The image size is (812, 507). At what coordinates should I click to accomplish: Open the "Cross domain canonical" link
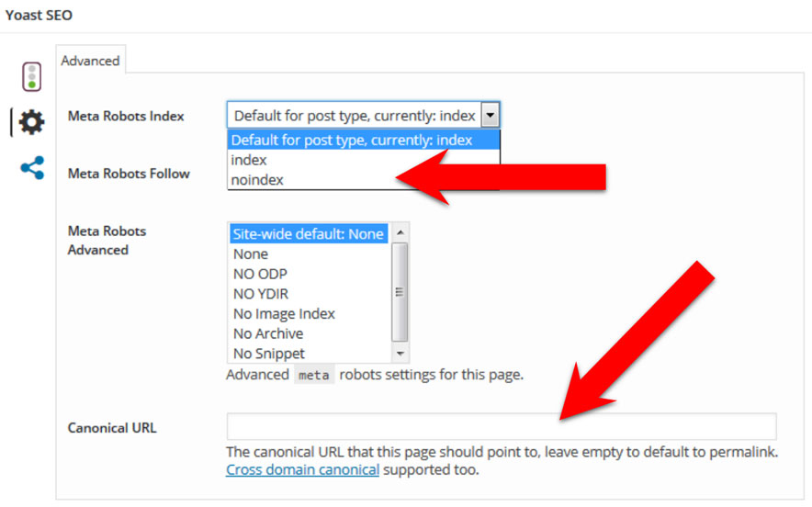pyautogui.click(x=302, y=470)
